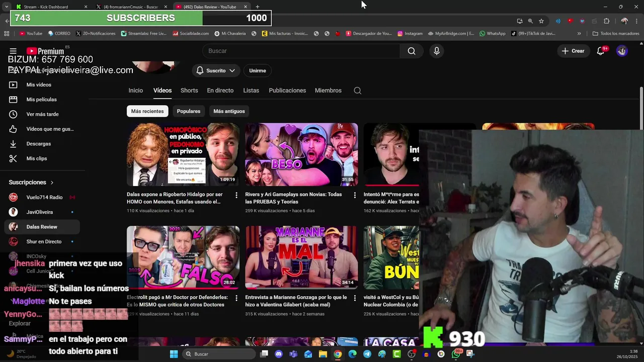Open Mis películas in the sidebar

pyautogui.click(x=42, y=100)
